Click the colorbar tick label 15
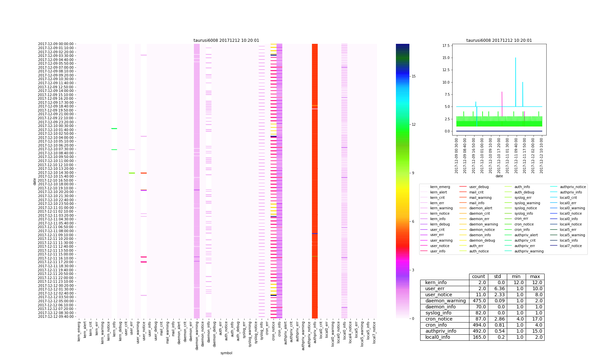The width and height of the screenshot is (607, 364). tap(413, 77)
